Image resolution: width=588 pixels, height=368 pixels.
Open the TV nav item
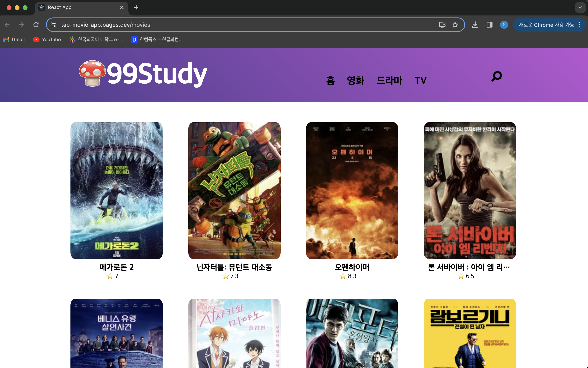point(420,80)
